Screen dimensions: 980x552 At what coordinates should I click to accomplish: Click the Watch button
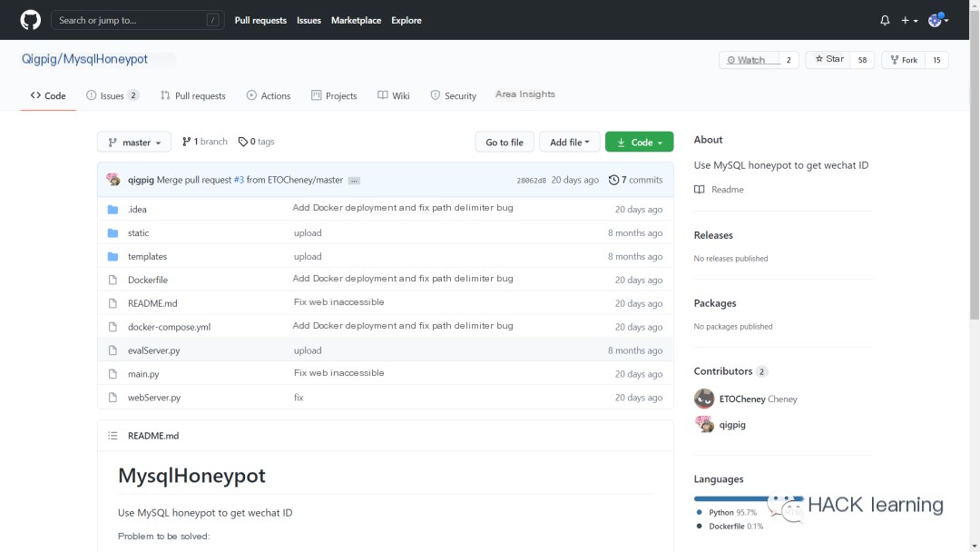pos(749,60)
